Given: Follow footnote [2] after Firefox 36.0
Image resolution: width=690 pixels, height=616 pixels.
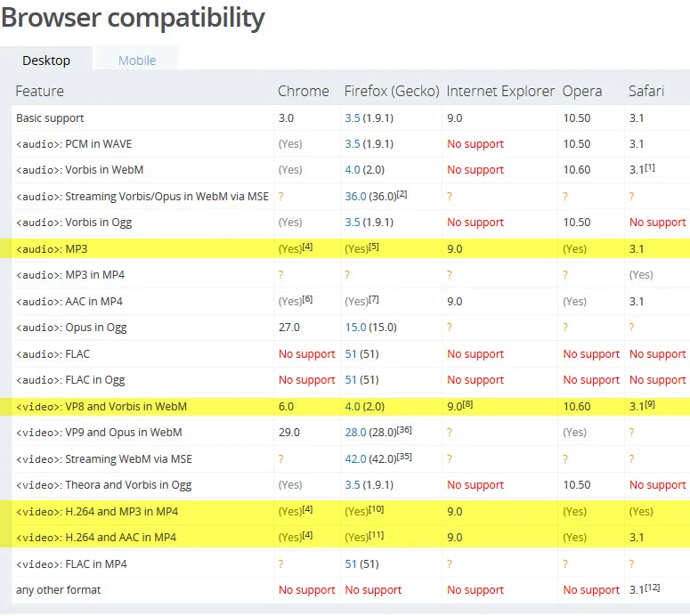Looking at the screenshot, I should point(402,194).
